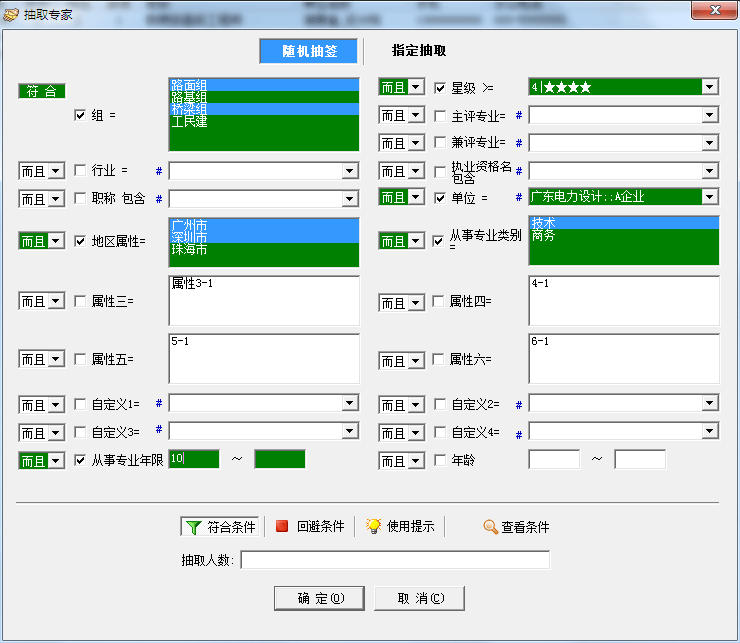
Task: Switch to the 指定抽取 tab
Action: click(419, 51)
